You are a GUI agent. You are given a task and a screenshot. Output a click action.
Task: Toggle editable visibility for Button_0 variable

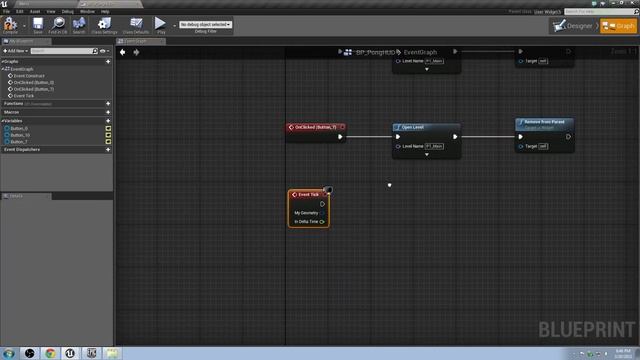(x=108, y=129)
